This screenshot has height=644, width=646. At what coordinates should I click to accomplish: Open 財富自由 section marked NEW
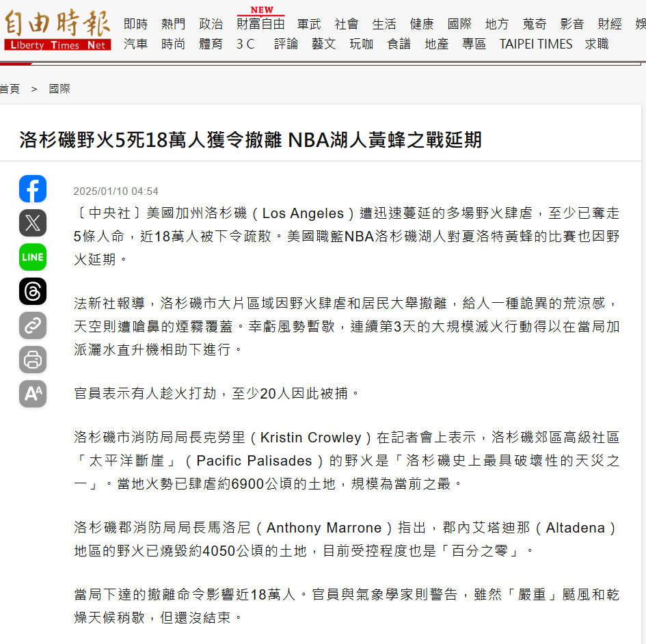tap(260, 24)
